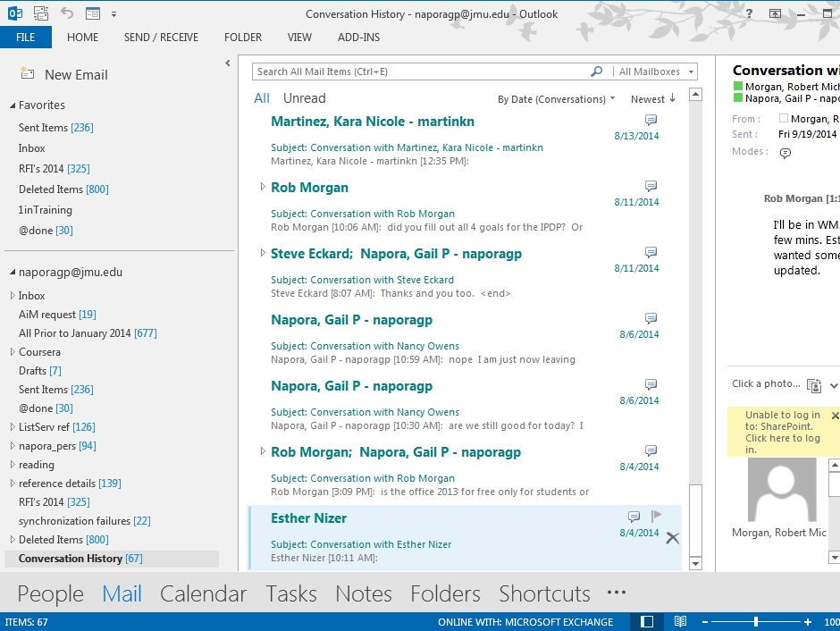Click the chat icon on Martinez, Kara Nicole message
Viewport: 840px width, 631px height.
click(651, 120)
